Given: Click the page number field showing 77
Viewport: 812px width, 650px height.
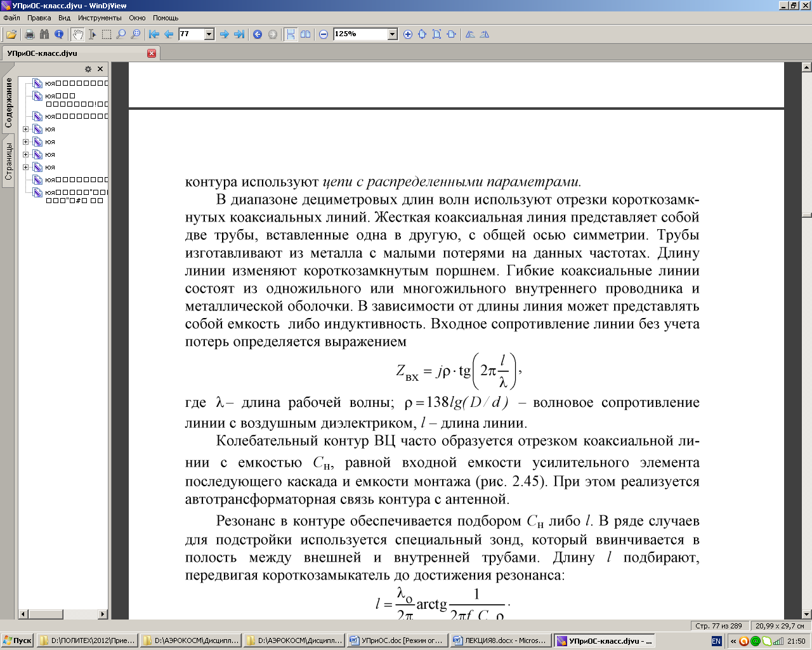Looking at the screenshot, I should 192,34.
